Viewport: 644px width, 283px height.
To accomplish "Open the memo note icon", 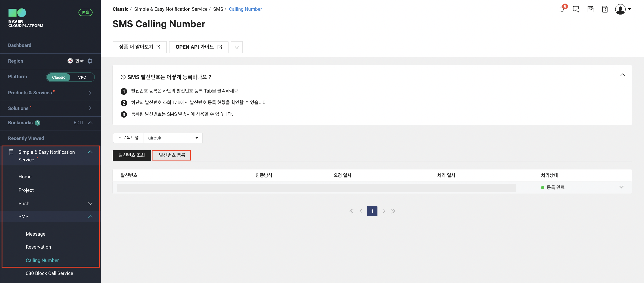I will pyautogui.click(x=590, y=9).
